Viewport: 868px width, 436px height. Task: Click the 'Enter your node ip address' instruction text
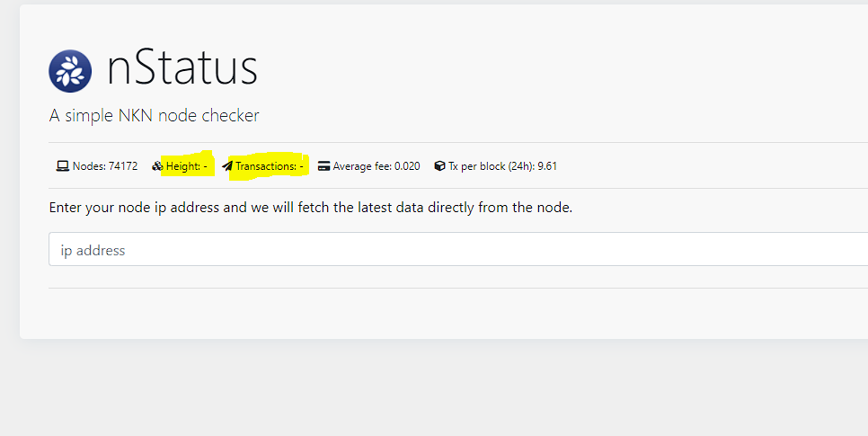tap(311, 208)
